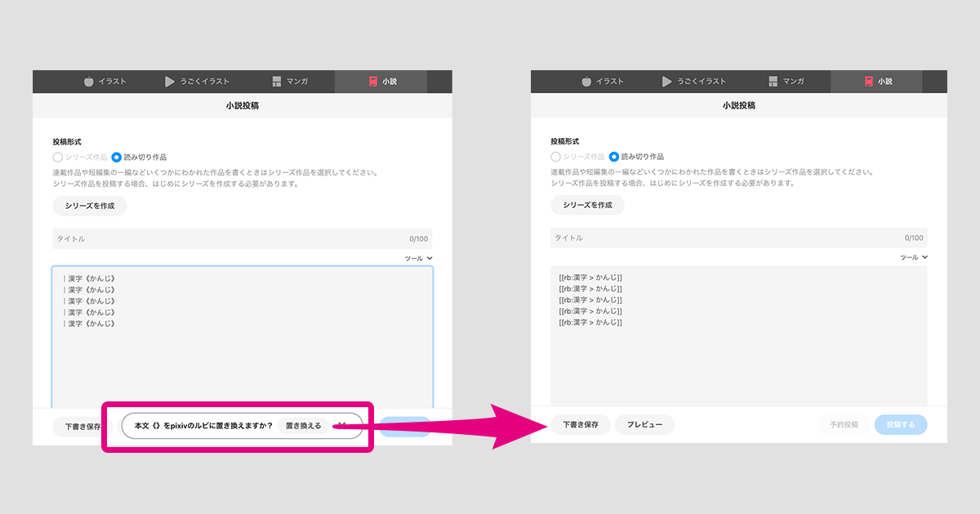The height and width of the screenshot is (514, 980).
Task: Click the 本文《》をpixivのルビに置き換えますか？ message
Action: tap(203, 426)
